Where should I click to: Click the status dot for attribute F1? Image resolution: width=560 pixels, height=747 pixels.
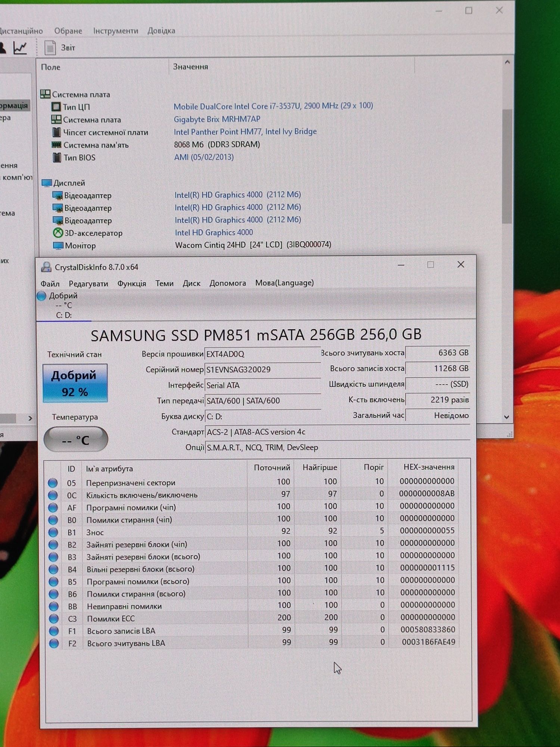click(54, 631)
